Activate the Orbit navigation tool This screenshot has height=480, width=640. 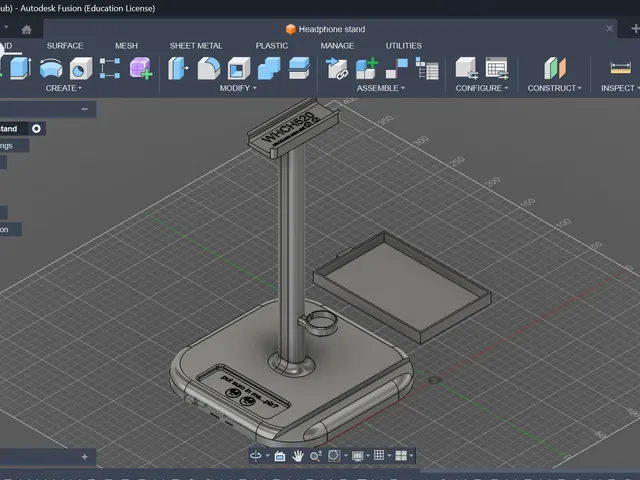(256, 456)
